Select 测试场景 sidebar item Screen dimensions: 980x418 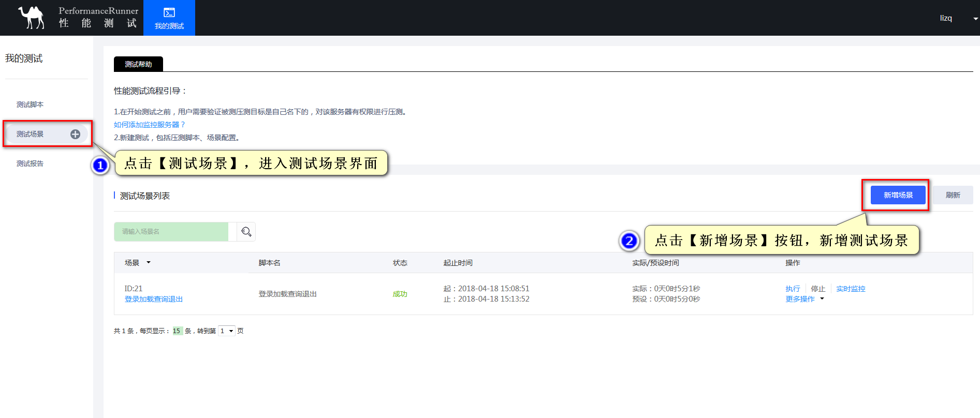click(30, 134)
